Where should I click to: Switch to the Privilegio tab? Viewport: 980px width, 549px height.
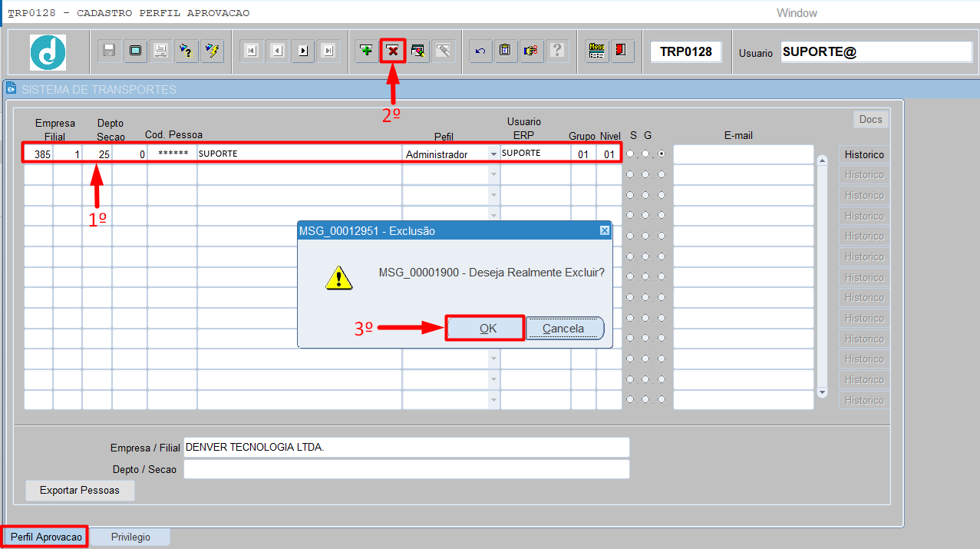click(130, 537)
